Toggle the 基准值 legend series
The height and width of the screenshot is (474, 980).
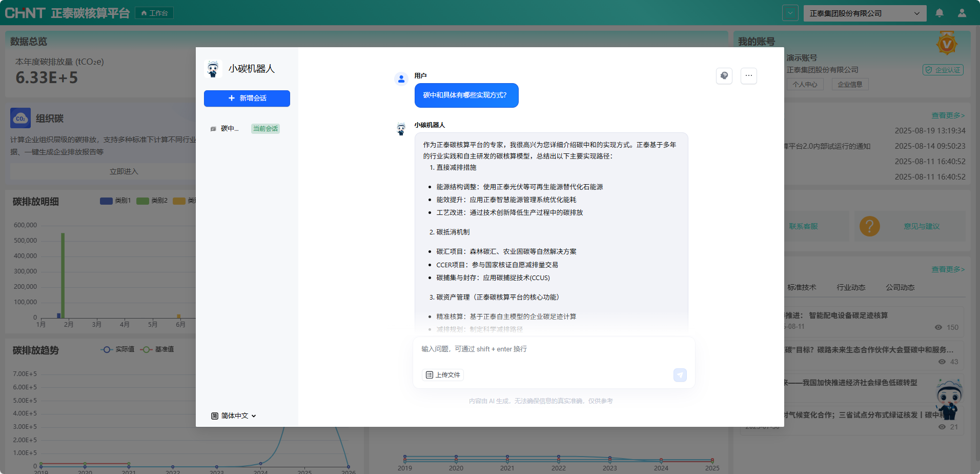pos(157,349)
